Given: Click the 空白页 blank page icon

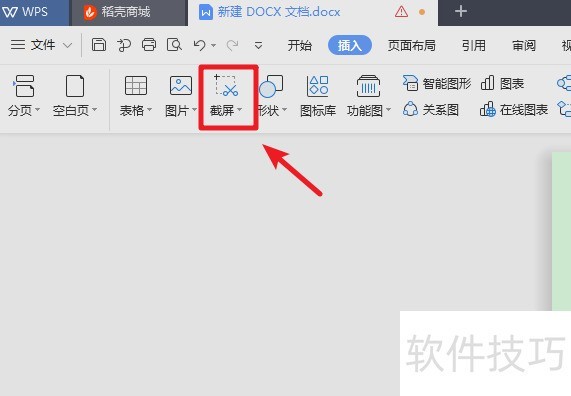Looking at the screenshot, I should [x=75, y=86].
